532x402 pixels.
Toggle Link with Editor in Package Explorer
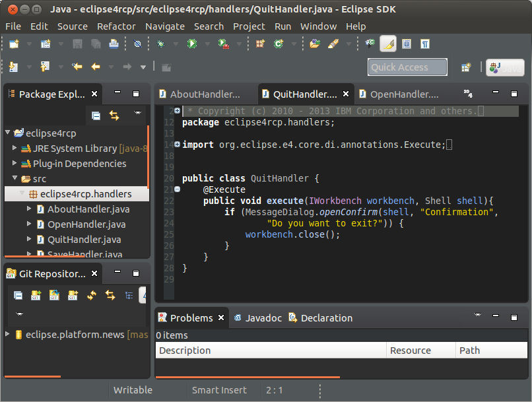(114, 116)
